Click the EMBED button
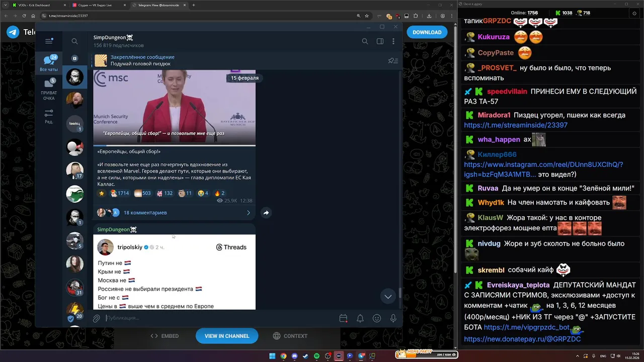The height and width of the screenshot is (362, 644). pyautogui.click(x=165, y=336)
